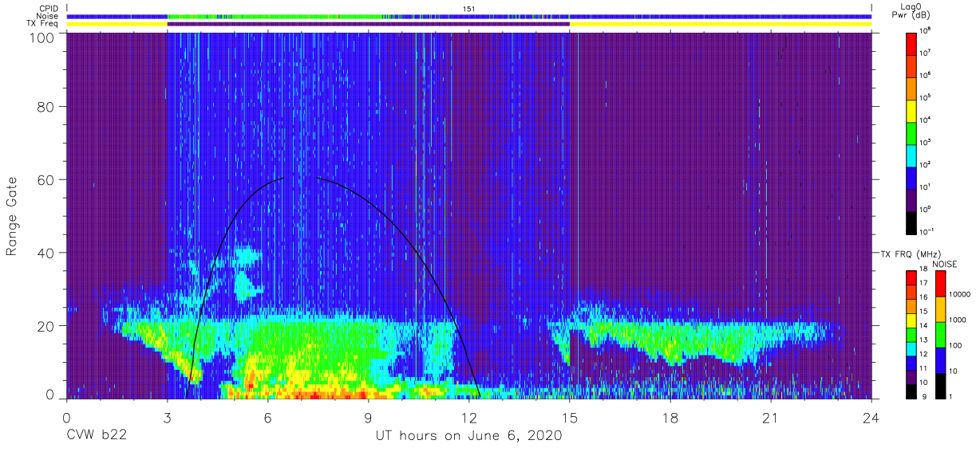Click the 10000 tick on NOISE colorbar
The image size is (980, 452).
961,293
